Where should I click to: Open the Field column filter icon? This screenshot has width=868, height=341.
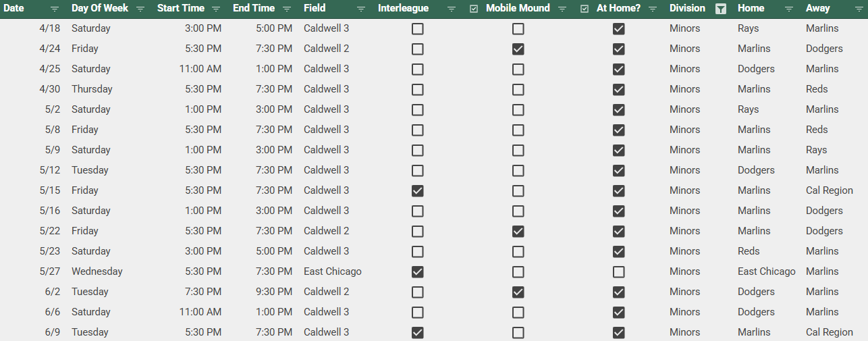pos(361,9)
